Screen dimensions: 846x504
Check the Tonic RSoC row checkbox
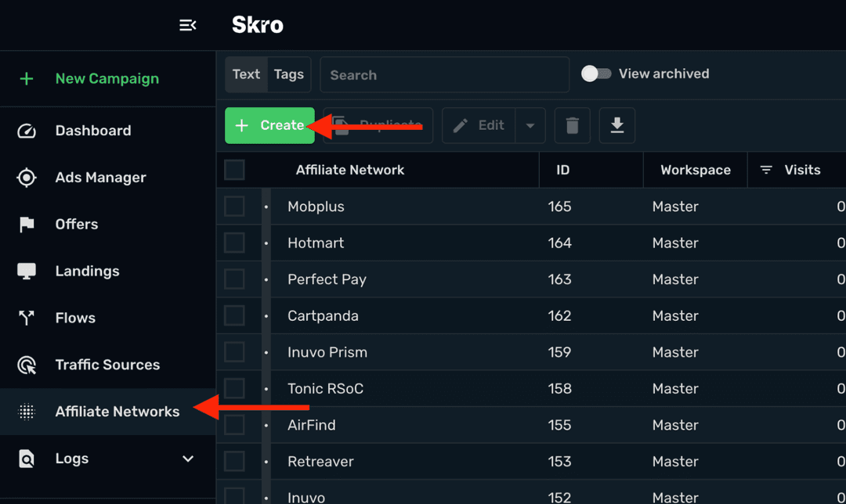pos(234,389)
